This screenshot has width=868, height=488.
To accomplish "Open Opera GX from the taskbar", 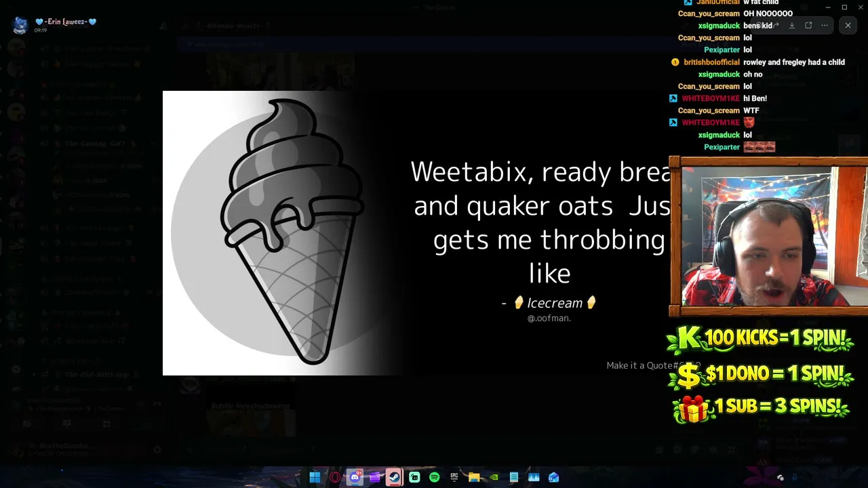I will 335,477.
